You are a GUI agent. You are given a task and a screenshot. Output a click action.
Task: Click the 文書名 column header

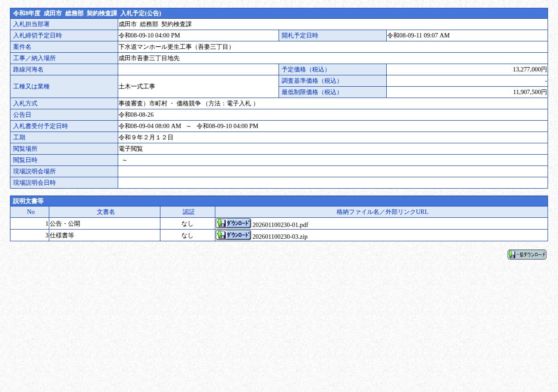coord(105,212)
